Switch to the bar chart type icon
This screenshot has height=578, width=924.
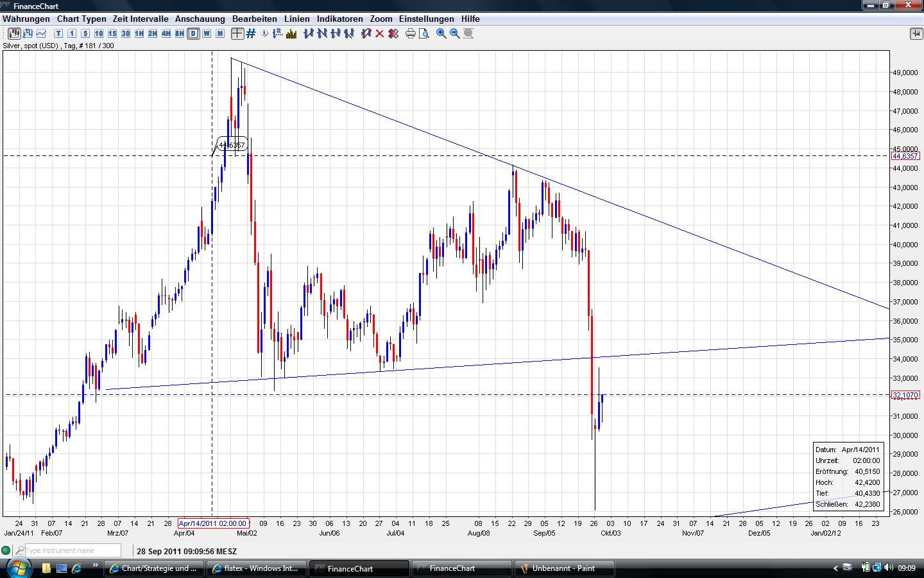point(28,33)
